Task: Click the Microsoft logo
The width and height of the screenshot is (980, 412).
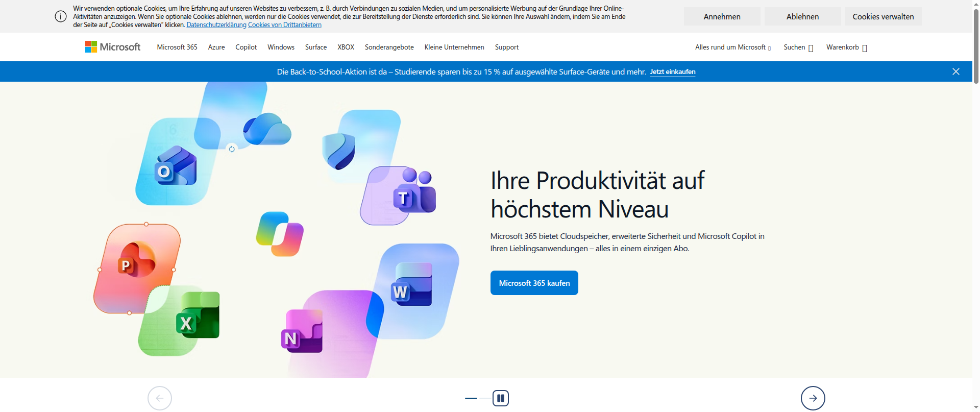Action: pos(113,47)
